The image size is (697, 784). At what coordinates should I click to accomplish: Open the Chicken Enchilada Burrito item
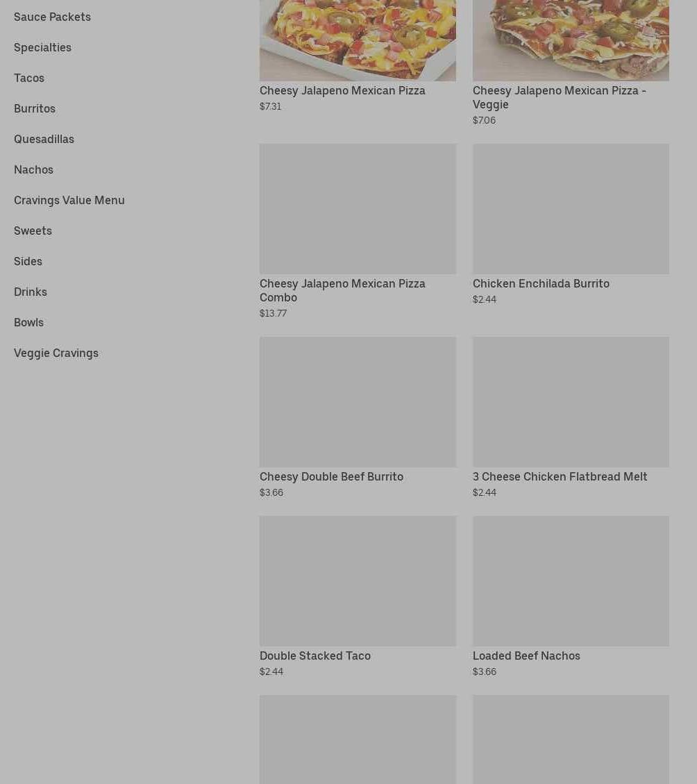(x=571, y=224)
